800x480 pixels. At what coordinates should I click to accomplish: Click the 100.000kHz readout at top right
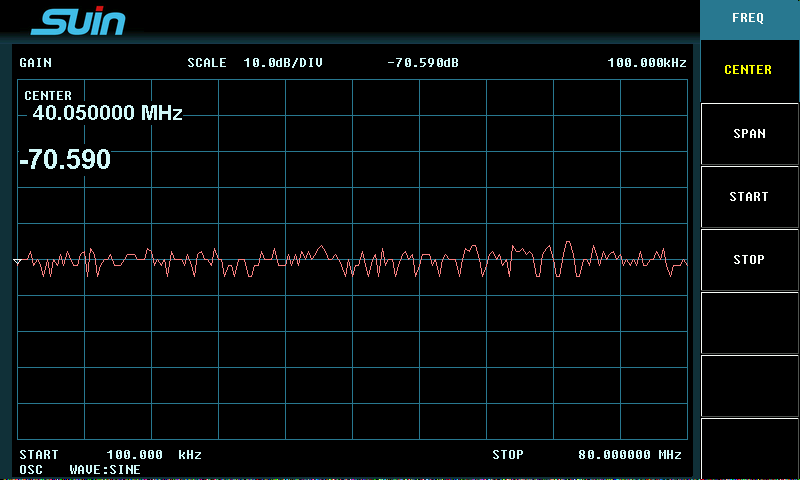pos(647,63)
